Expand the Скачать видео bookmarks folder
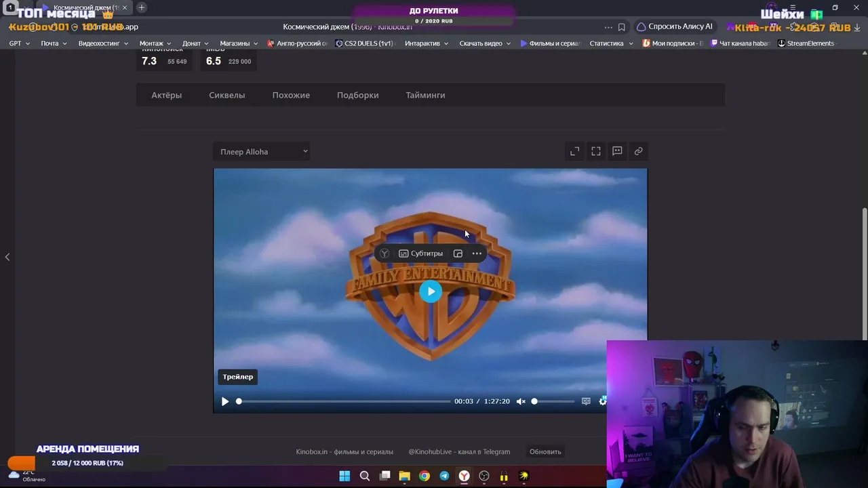Image resolution: width=868 pixels, height=488 pixels. pyautogui.click(x=485, y=43)
